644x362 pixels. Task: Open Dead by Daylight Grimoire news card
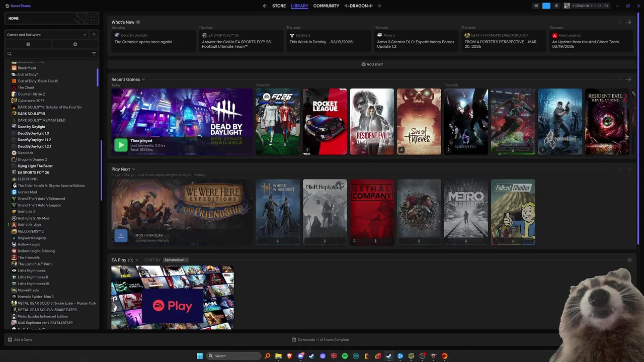(x=153, y=41)
